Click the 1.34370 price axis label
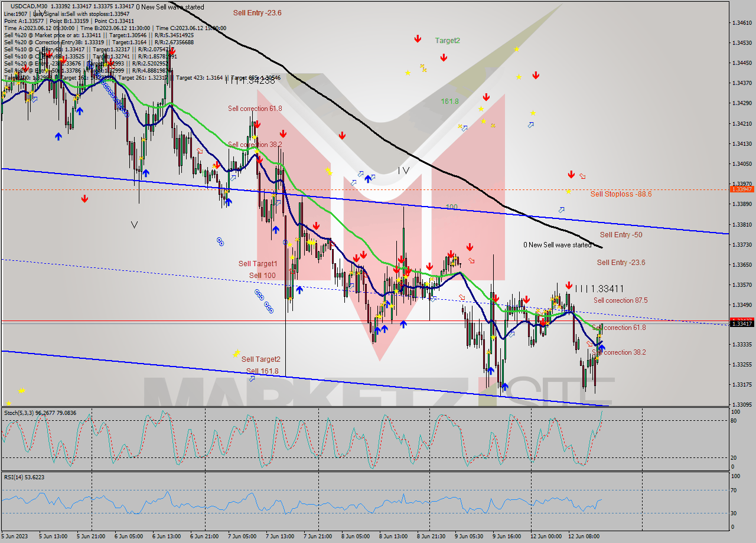 (x=741, y=83)
